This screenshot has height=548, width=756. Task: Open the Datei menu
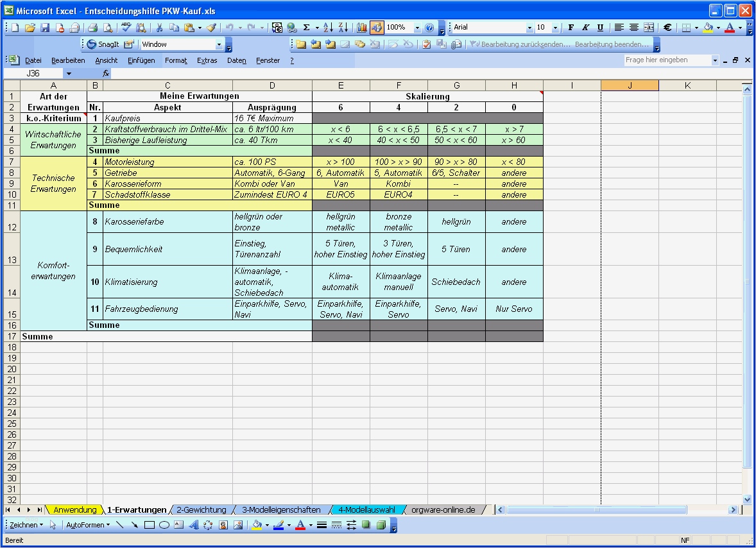[33, 61]
